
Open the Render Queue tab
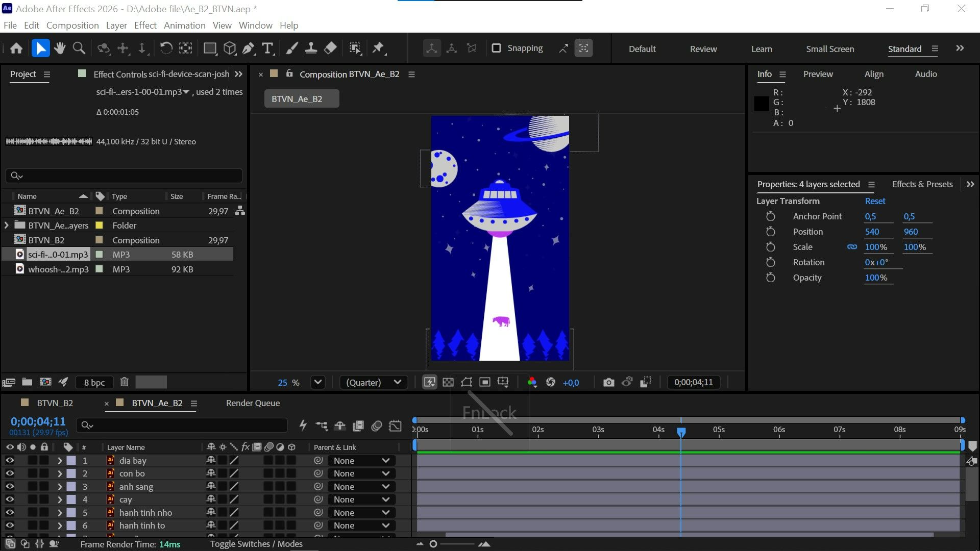tap(253, 403)
